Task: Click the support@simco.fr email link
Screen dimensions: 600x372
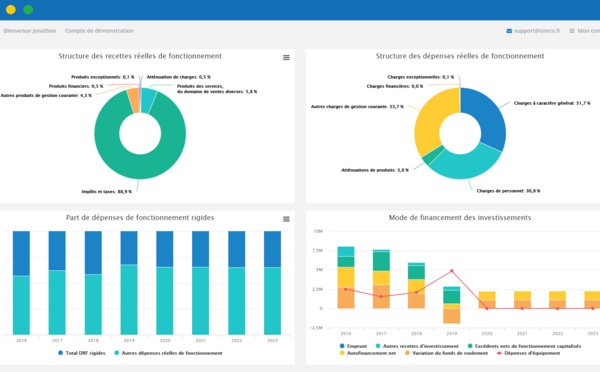Action: coord(537,31)
